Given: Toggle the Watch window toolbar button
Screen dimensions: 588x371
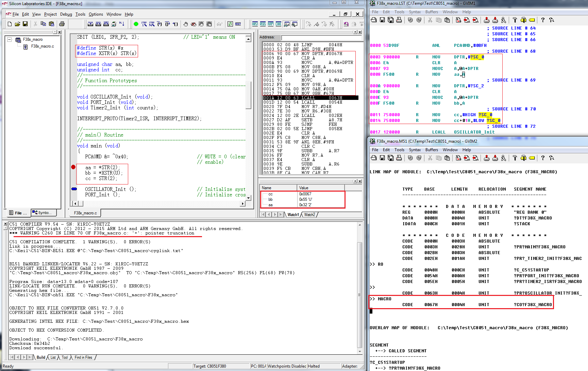Looking at the screenshot, I should coord(287,24).
